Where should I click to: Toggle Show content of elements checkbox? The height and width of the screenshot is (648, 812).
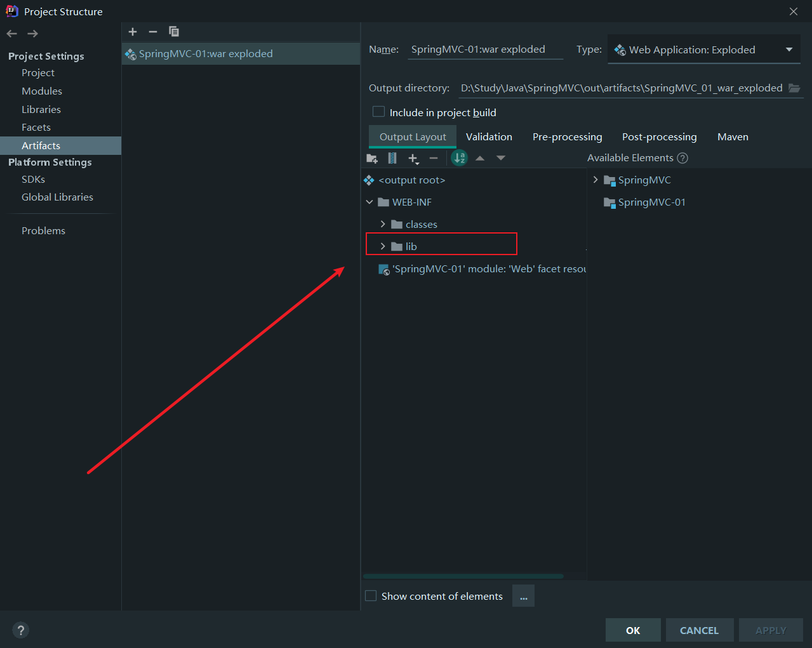(371, 596)
